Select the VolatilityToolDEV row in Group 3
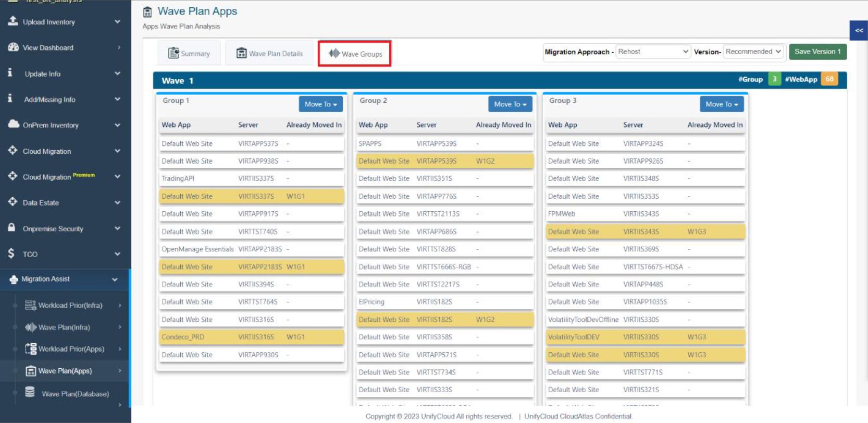The width and height of the screenshot is (868, 423). coord(645,337)
